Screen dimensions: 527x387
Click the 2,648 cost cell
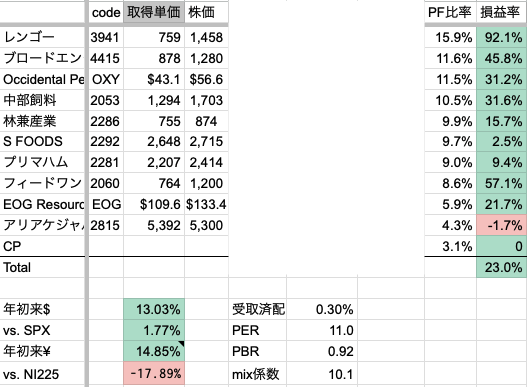click(154, 142)
